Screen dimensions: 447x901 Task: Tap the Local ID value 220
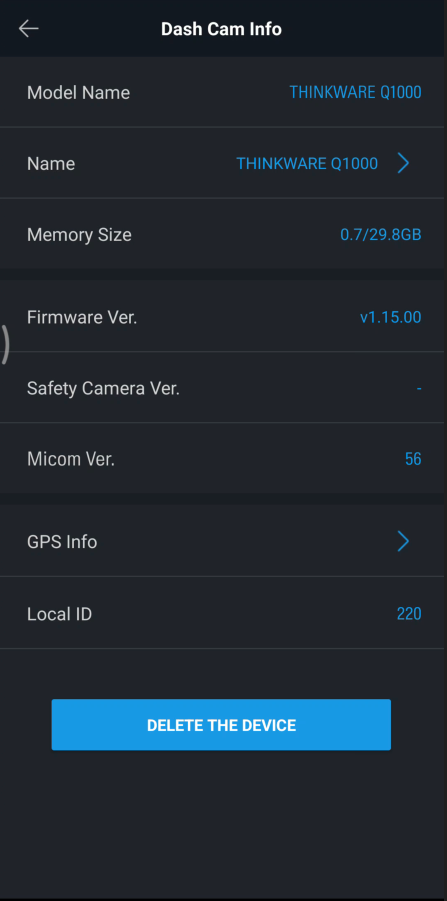pos(409,614)
